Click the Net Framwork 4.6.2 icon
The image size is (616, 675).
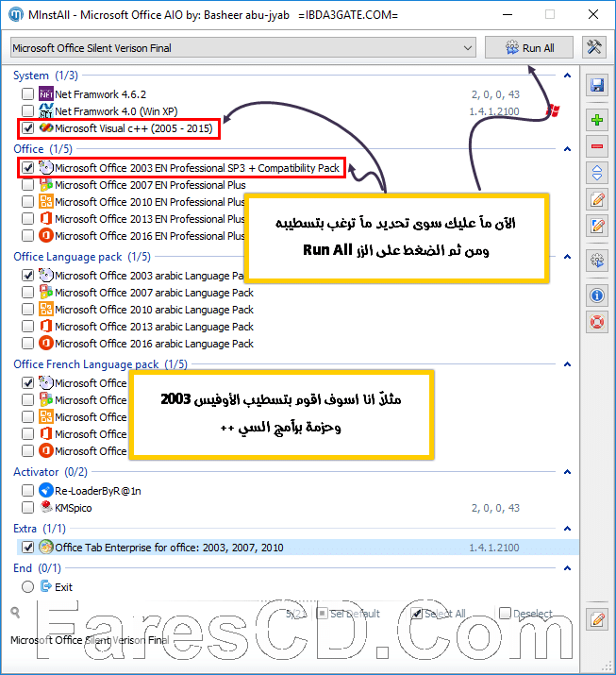[46, 93]
